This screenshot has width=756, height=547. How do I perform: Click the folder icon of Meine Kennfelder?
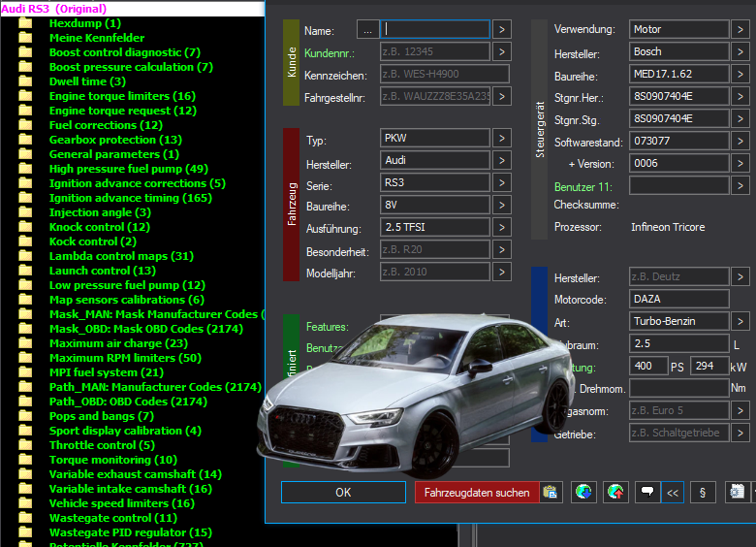(25, 38)
